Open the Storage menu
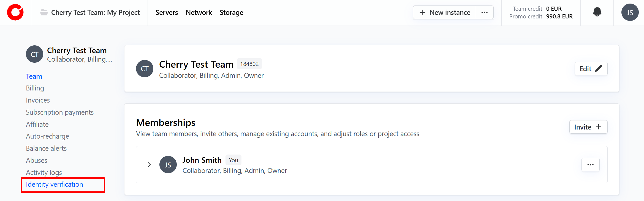This screenshot has height=201, width=644. 231,13
